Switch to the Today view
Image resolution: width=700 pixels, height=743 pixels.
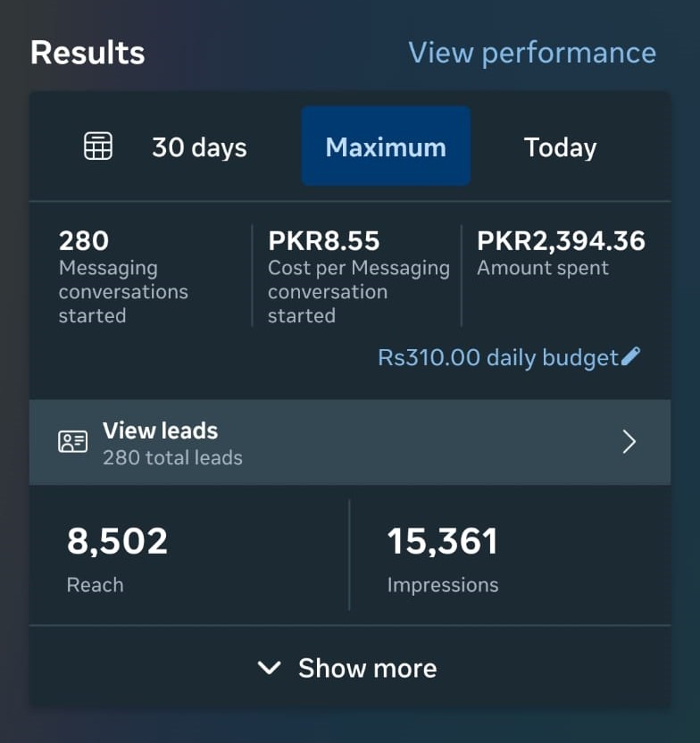(560, 146)
